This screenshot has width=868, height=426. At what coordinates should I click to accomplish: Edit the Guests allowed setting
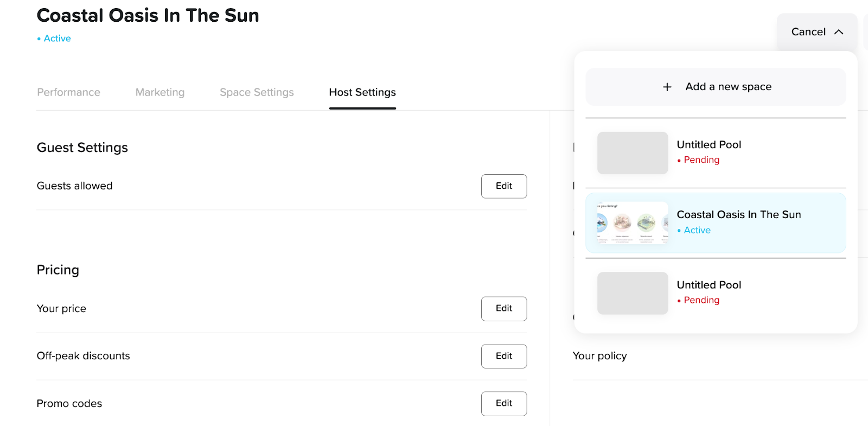tap(503, 186)
